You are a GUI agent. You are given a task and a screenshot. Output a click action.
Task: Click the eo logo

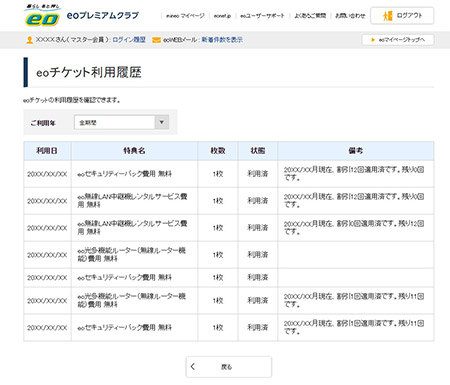(x=42, y=15)
